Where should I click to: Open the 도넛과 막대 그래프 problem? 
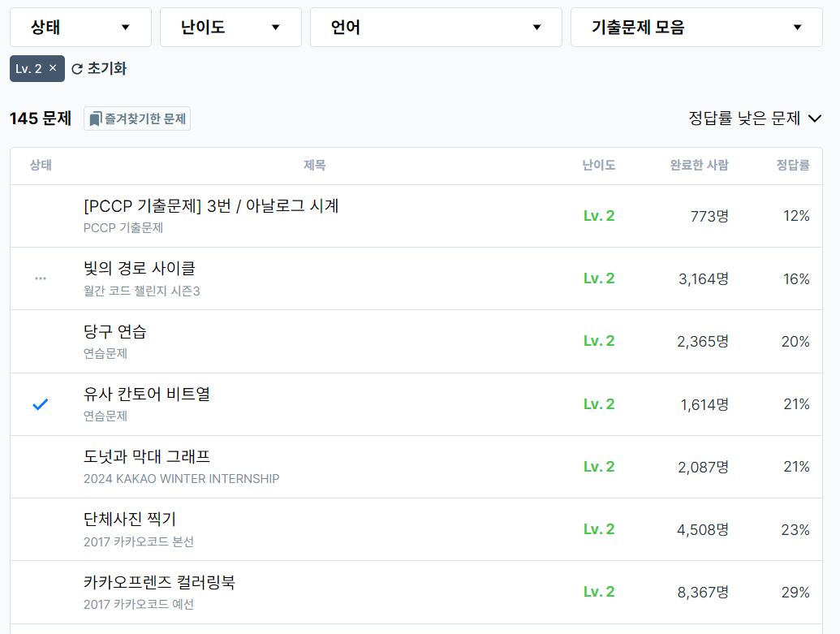(146, 456)
